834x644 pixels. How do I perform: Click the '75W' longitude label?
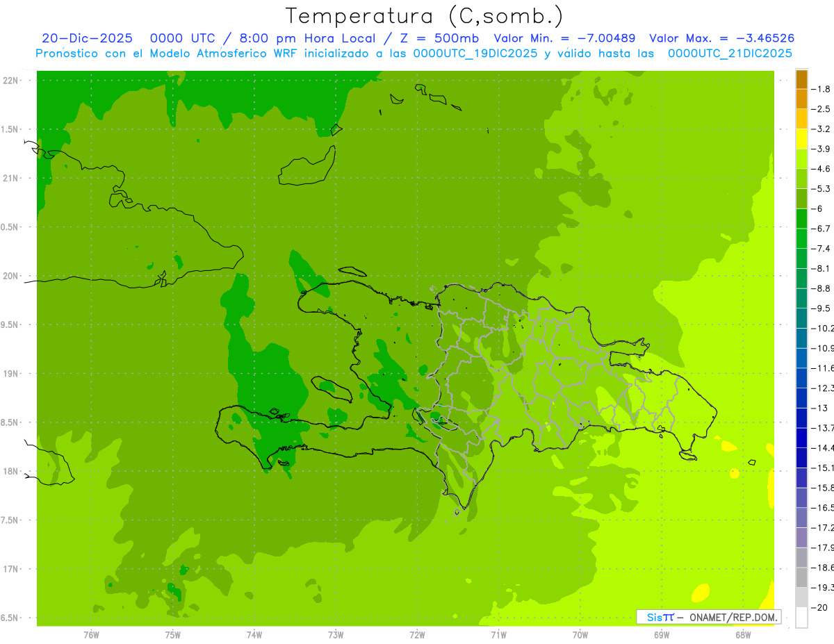pos(173,635)
